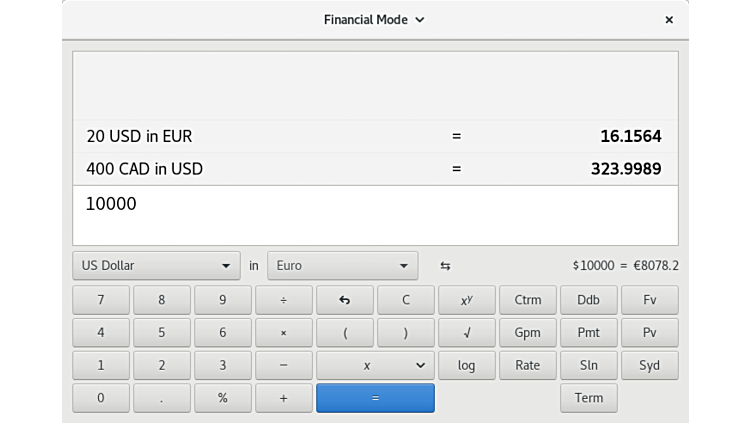
Task: Click the exponent x^y button
Action: [466, 300]
